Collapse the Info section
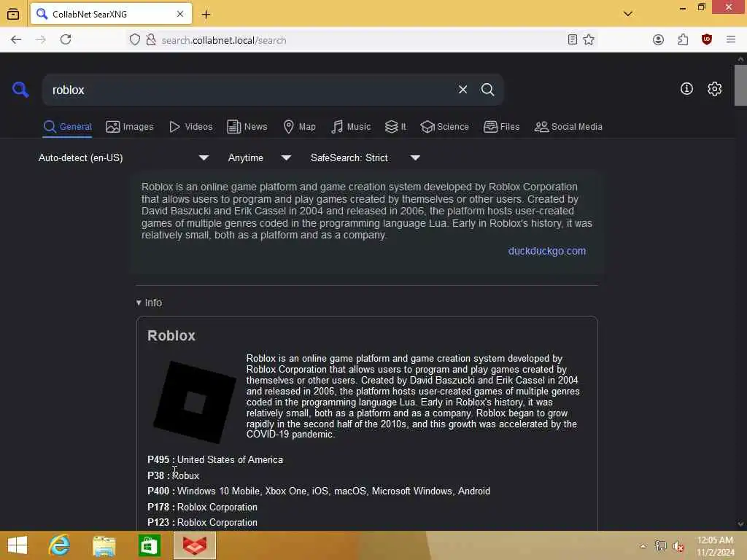This screenshot has height=560, width=747. pos(149,303)
